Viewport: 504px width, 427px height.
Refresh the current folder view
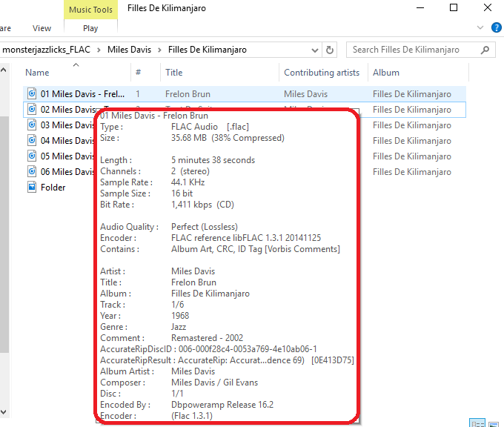click(330, 50)
